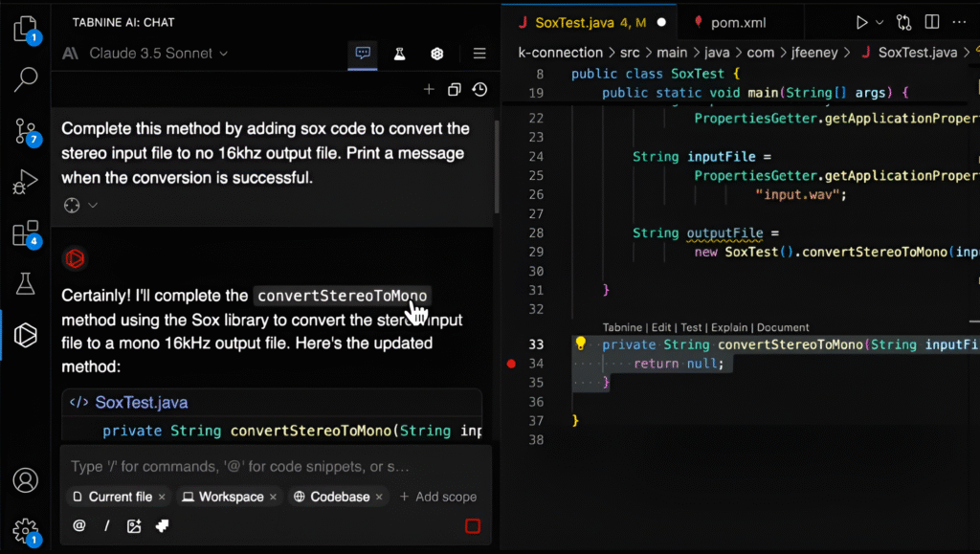Switch to the Tabnine chat tab icon
The width and height of the screenshot is (980, 554).
pyautogui.click(x=363, y=54)
